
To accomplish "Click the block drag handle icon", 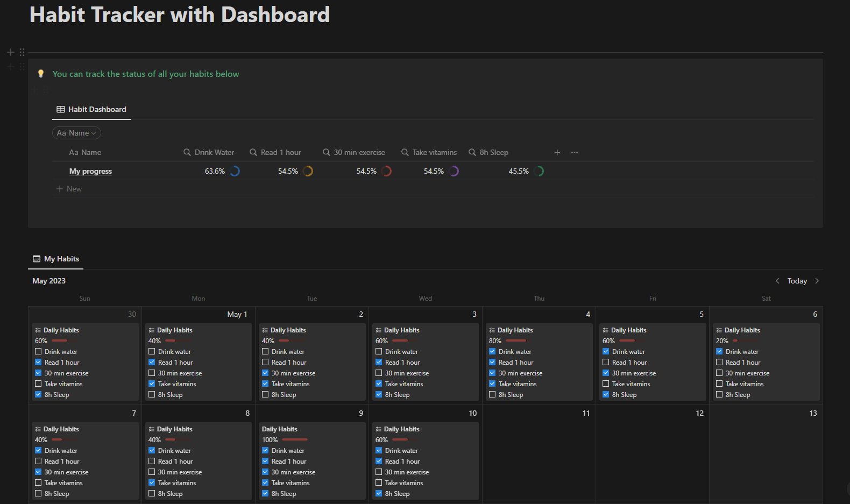I will coord(22,52).
